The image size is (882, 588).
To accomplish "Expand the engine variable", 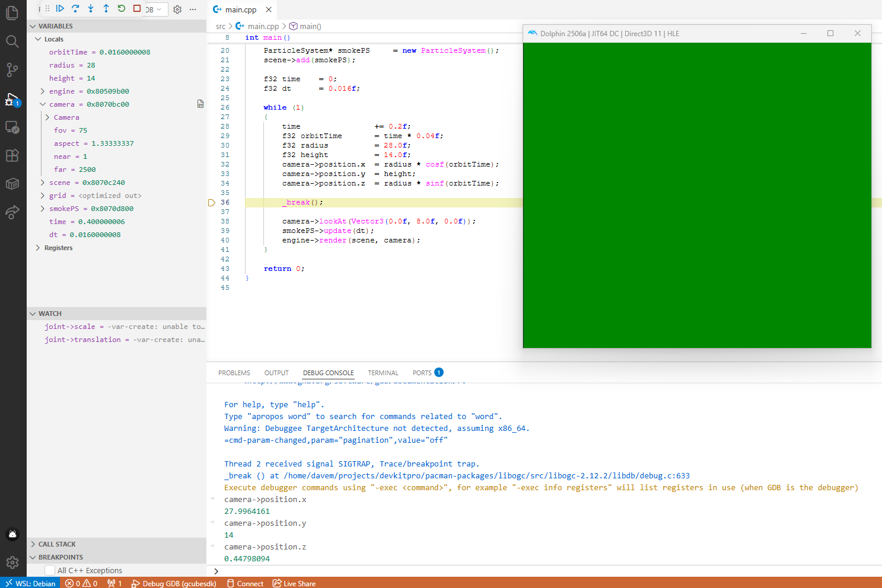I will coord(43,91).
